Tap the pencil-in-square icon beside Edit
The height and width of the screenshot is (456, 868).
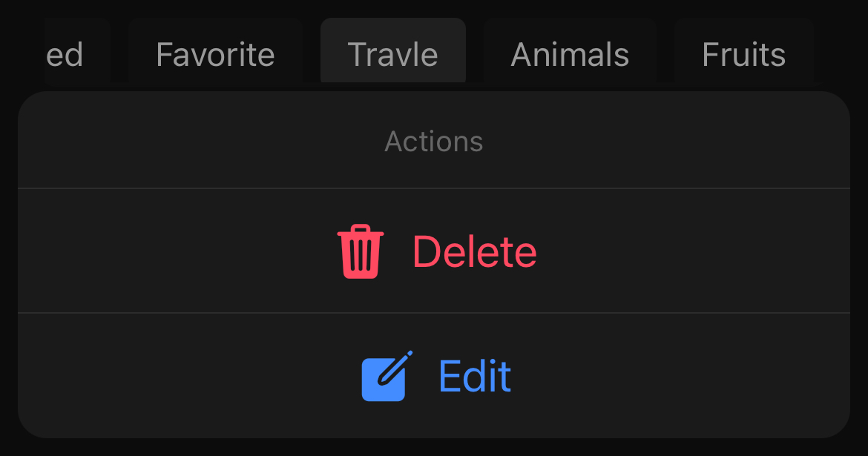384,375
